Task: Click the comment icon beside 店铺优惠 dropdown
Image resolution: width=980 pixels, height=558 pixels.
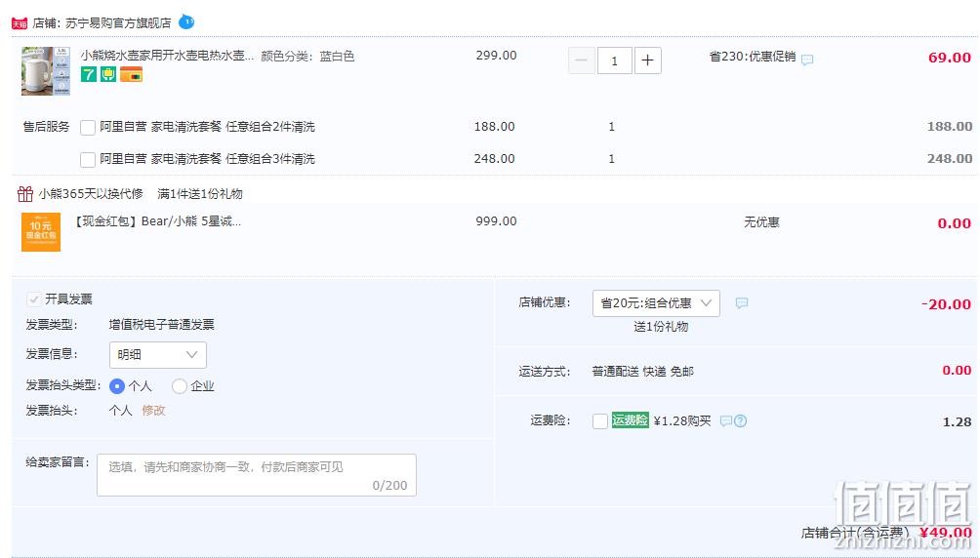Action: click(x=741, y=303)
